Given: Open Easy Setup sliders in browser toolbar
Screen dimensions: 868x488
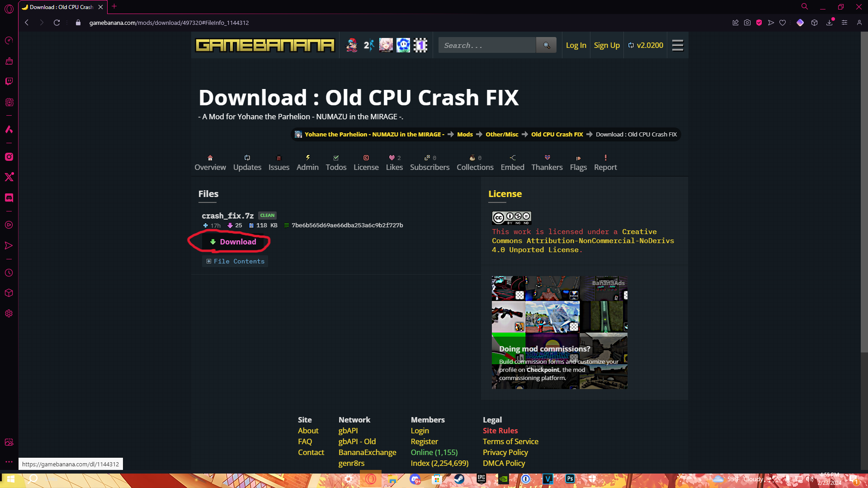Looking at the screenshot, I should (844, 23).
